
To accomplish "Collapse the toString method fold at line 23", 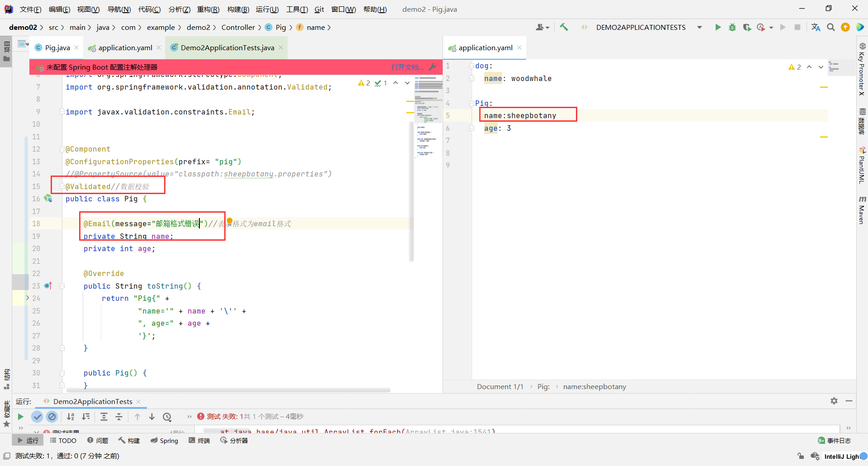I will pyautogui.click(x=62, y=286).
